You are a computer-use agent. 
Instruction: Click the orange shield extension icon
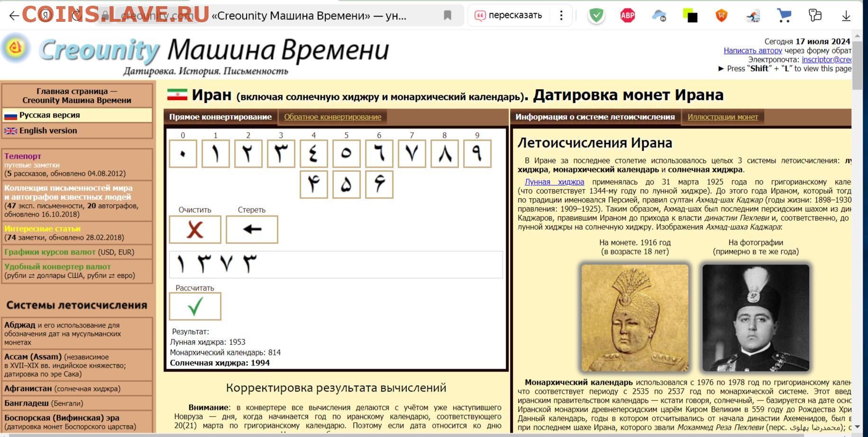click(x=721, y=16)
